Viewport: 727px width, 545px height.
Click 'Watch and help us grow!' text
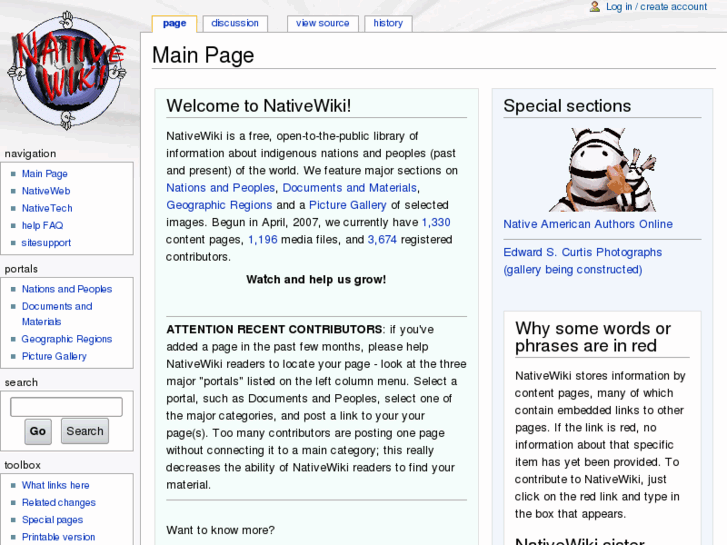[x=316, y=279]
